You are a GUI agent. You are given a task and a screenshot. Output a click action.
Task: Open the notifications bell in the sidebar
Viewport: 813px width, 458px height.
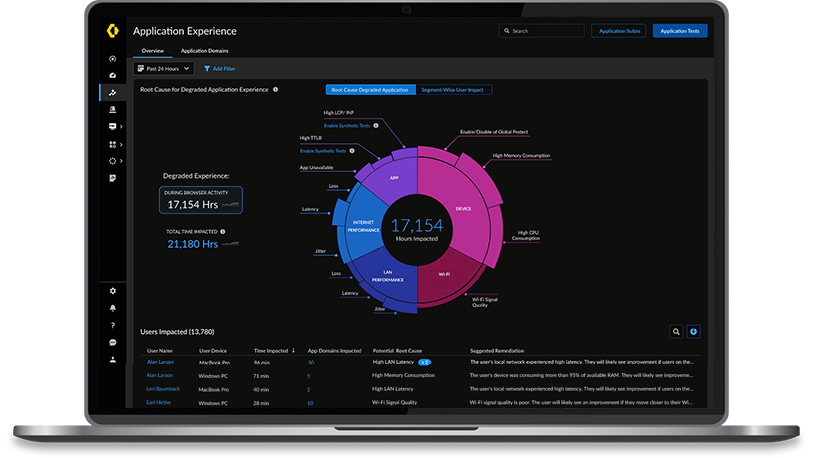pos(113,308)
